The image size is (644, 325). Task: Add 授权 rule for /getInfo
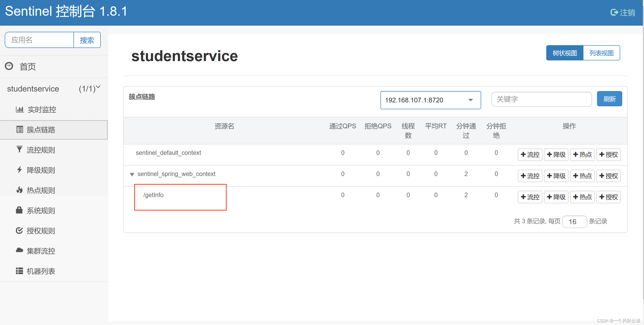[609, 197]
